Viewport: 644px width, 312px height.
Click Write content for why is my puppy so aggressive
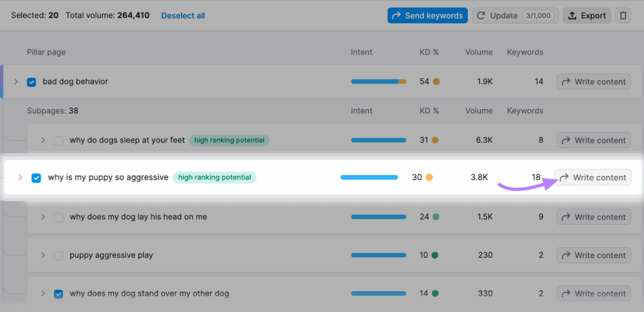pyautogui.click(x=592, y=177)
